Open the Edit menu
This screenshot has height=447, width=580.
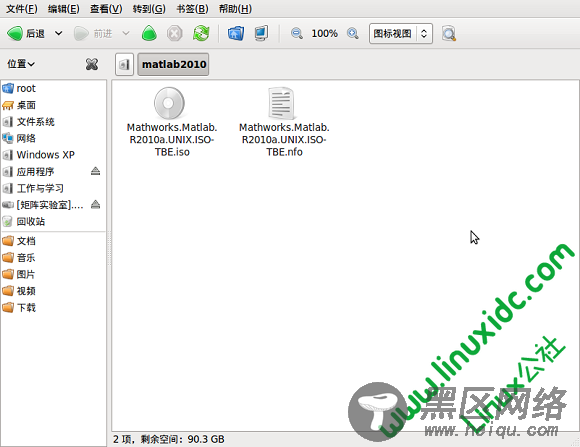[64, 9]
